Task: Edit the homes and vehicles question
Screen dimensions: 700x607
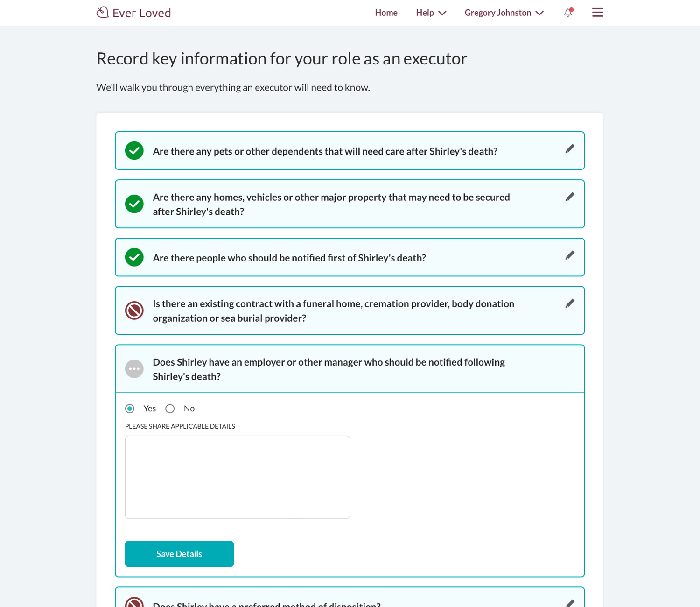Action: 570,197
